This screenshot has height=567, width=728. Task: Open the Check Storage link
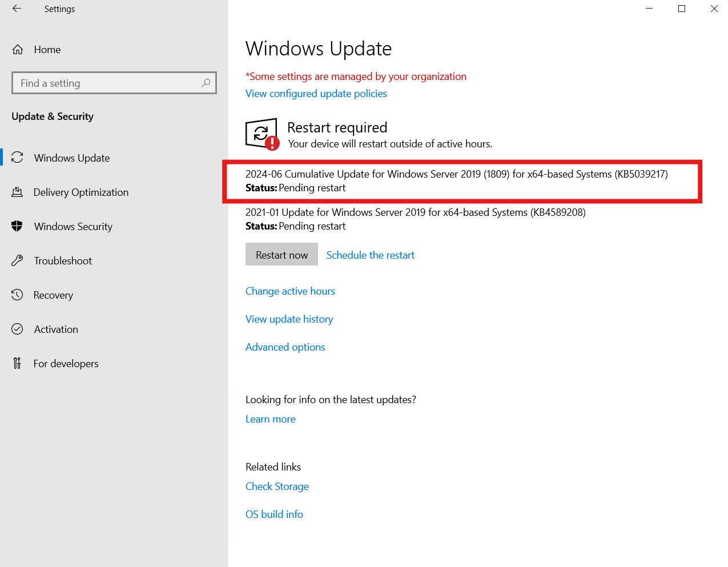[277, 486]
